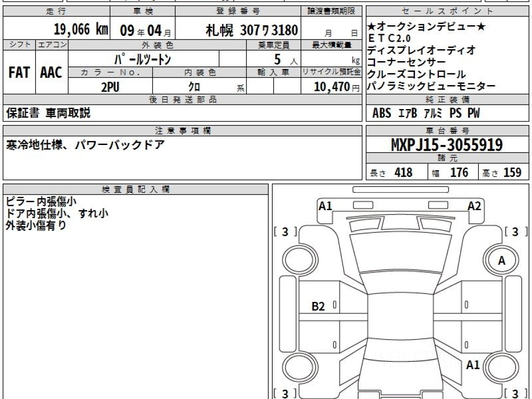The height and width of the screenshot is (399, 532).
Task: Select the 車台番号 header
Action: (x=448, y=131)
